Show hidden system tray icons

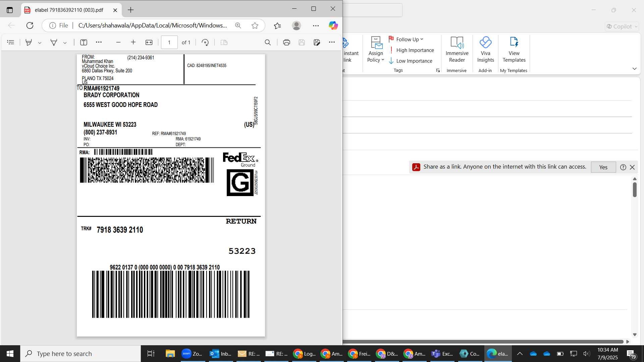click(x=520, y=354)
